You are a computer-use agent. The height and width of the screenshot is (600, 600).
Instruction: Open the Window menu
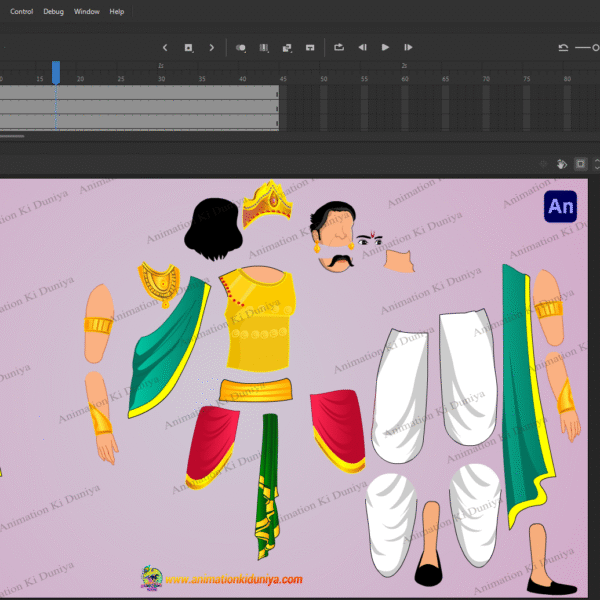(x=86, y=11)
